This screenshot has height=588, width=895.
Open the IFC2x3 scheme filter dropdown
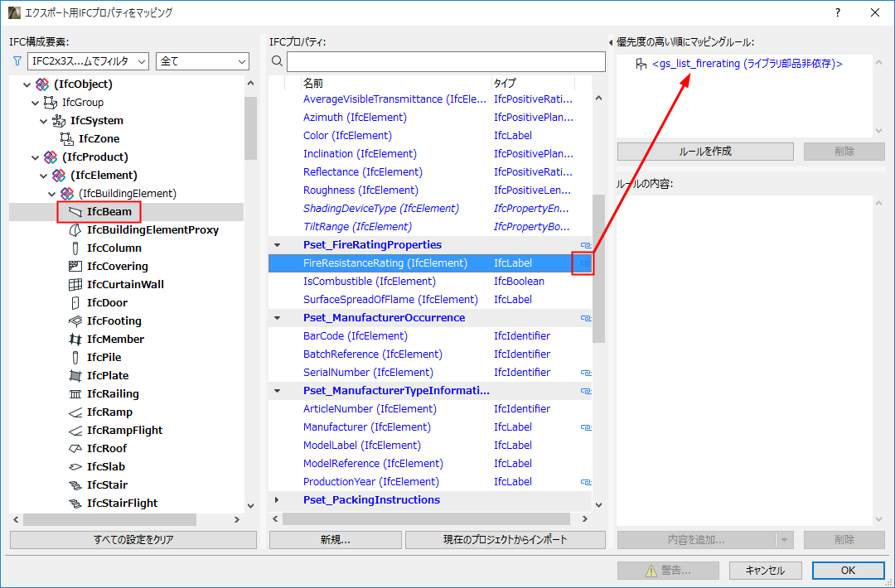pyautogui.click(x=88, y=61)
